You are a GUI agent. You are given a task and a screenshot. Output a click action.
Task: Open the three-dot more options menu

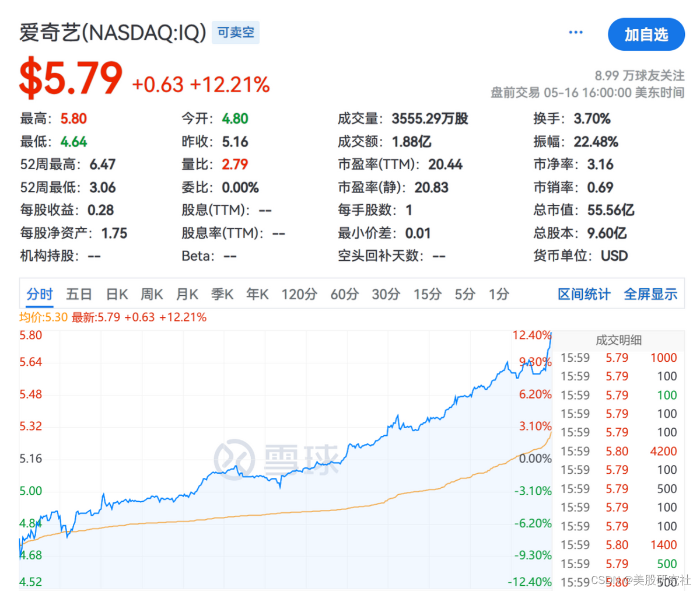pyautogui.click(x=575, y=33)
